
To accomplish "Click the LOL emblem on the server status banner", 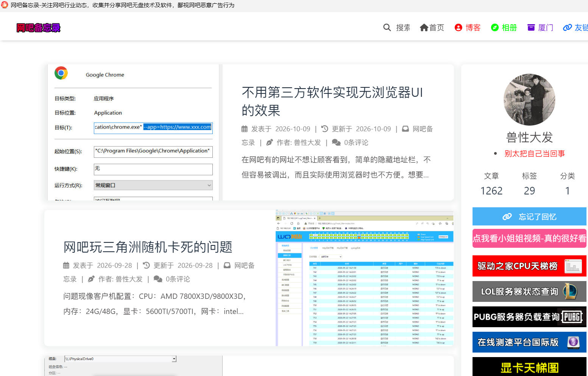I will (x=570, y=291).
